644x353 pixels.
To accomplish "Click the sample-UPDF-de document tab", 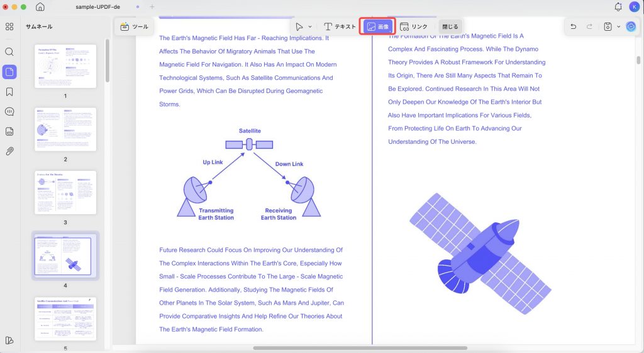I will 97,7.
